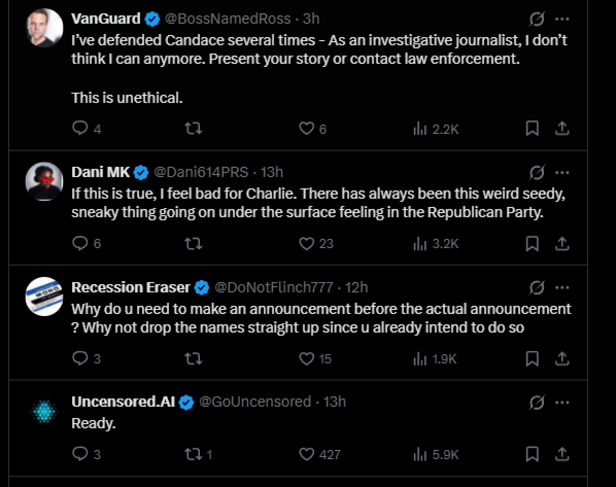Open the @BossNamedRoss profile handle
The width and height of the screenshot is (616, 487).
[x=220, y=19]
